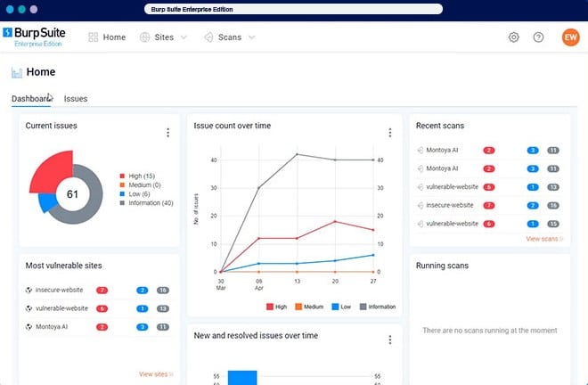Click gray 11 badge in Most vulnerable sites
The width and height of the screenshot is (588, 385).
click(163, 327)
